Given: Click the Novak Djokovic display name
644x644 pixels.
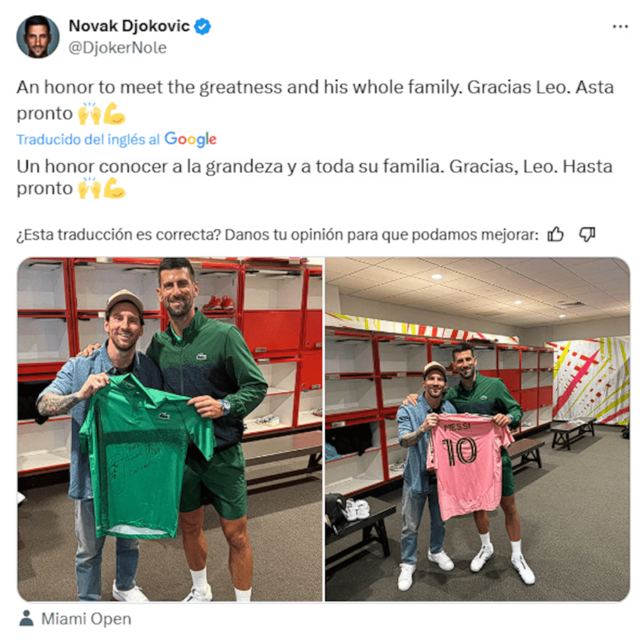Looking at the screenshot, I should click(x=129, y=26).
